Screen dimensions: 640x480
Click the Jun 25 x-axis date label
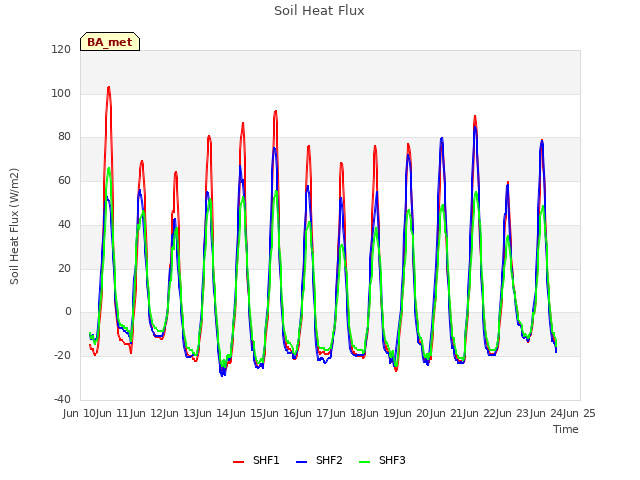tap(580, 413)
